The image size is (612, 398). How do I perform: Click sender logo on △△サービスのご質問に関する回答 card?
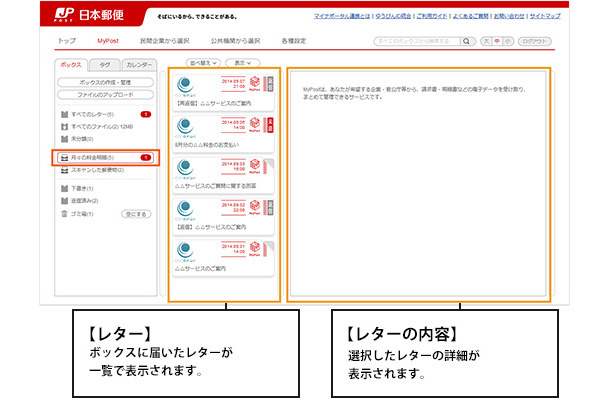coord(185,169)
